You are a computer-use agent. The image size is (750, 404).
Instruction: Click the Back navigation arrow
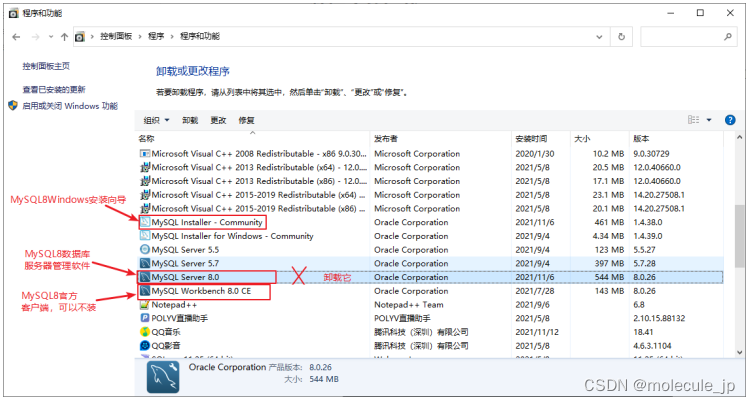(x=16, y=37)
